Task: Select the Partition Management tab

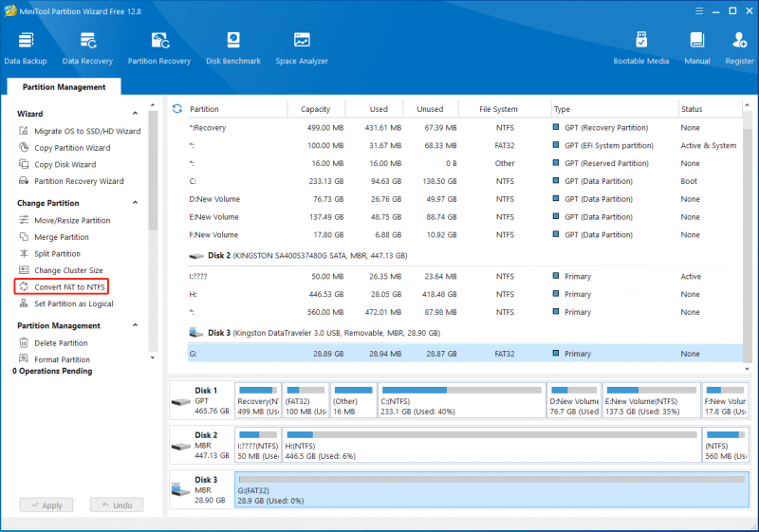Action: (64, 86)
